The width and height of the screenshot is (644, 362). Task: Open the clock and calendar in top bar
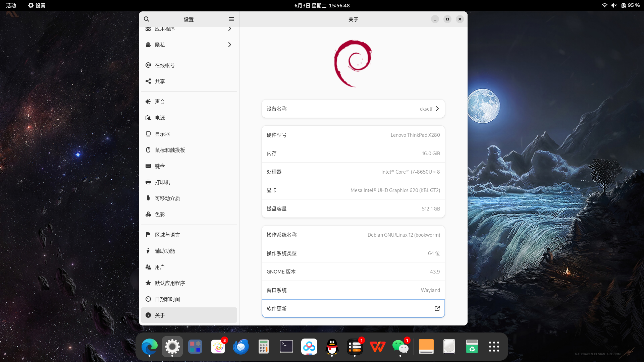point(322,5)
